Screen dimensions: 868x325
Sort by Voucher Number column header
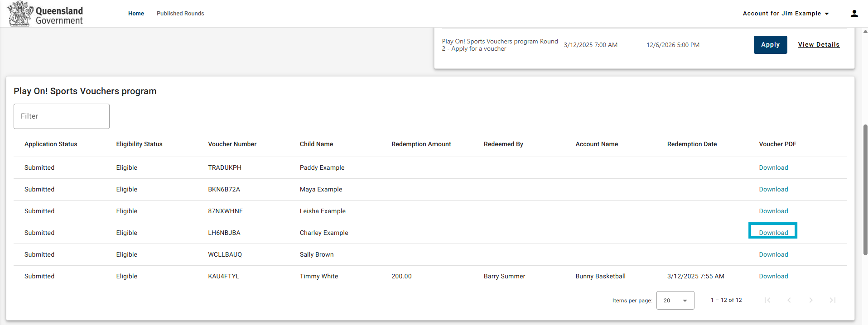[x=232, y=144]
